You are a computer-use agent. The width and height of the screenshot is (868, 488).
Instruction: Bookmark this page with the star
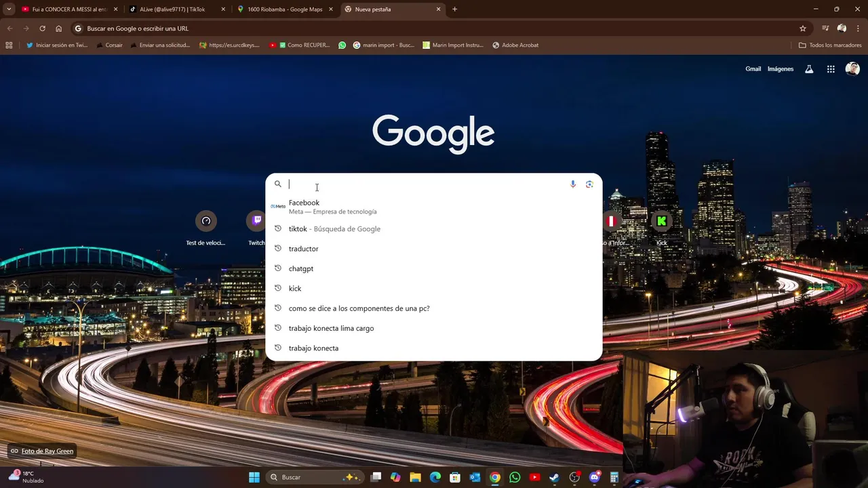[803, 28]
